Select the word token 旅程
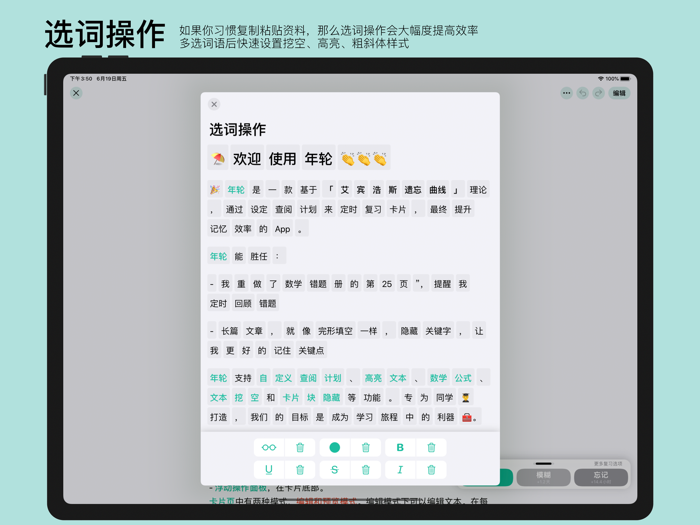This screenshot has width=700, height=525. [x=389, y=417]
